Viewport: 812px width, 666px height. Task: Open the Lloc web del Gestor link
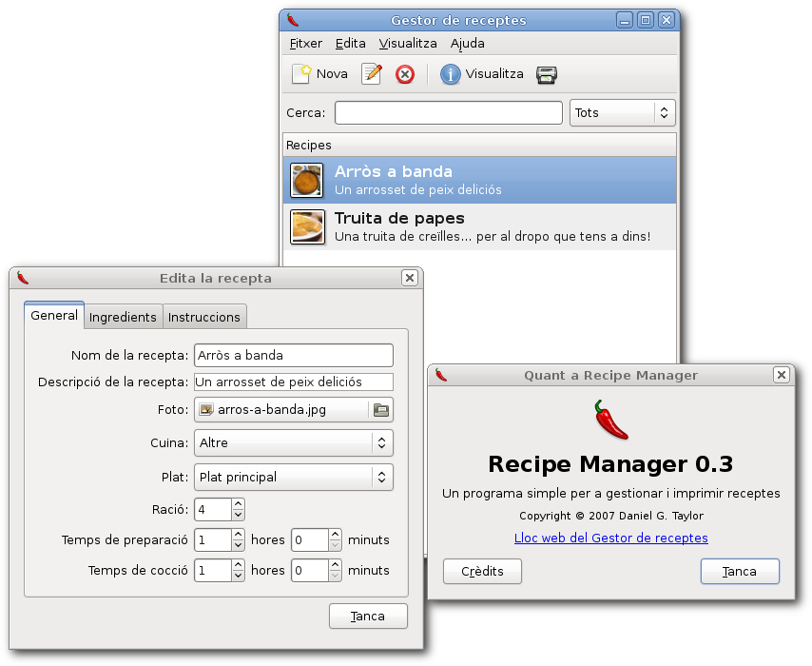611,538
